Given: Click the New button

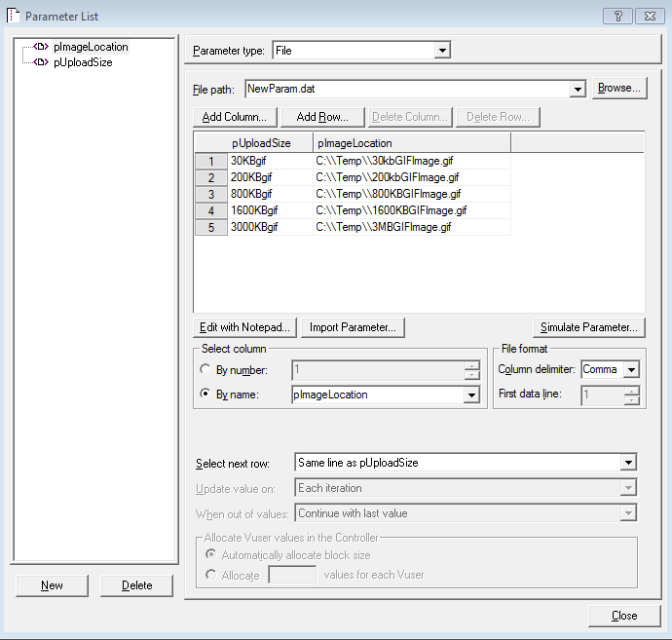Looking at the screenshot, I should click(52, 585).
